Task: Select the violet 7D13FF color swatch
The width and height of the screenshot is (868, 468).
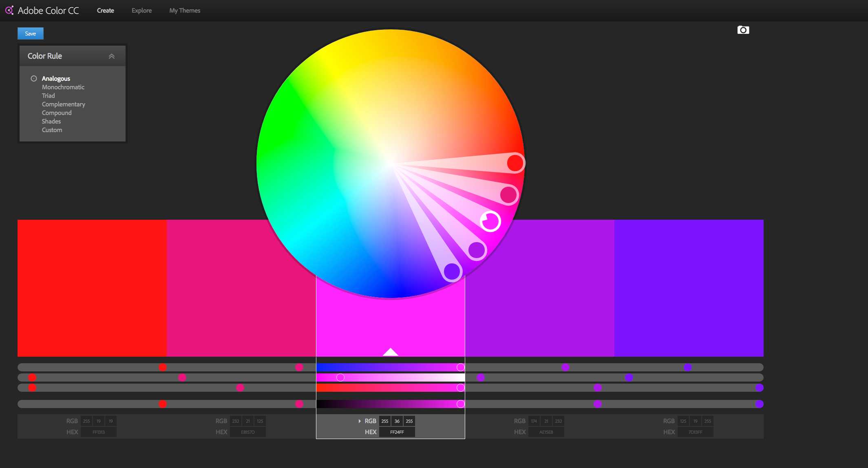Action: click(689, 288)
